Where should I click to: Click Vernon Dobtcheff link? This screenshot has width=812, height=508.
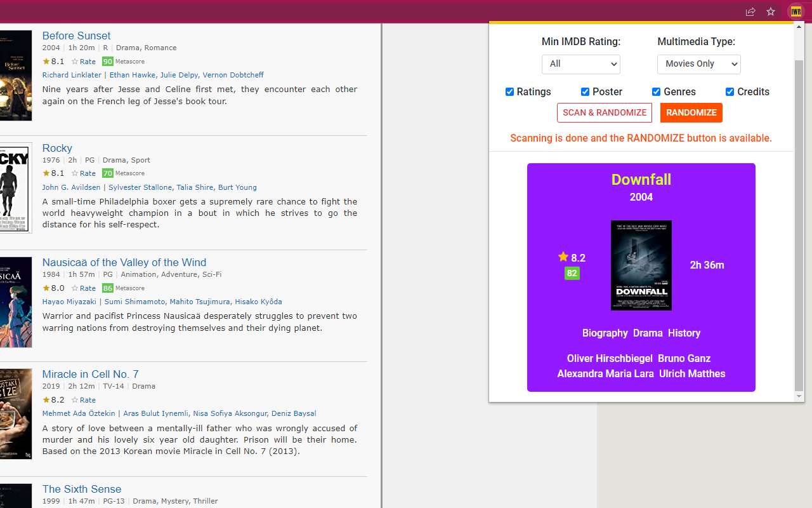tap(233, 75)
